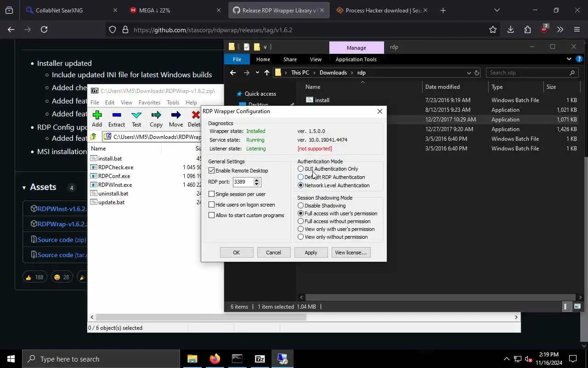Viewport: 588px width, 368px height.
Task: Enable Single session per user
Action: pos(212,194)
